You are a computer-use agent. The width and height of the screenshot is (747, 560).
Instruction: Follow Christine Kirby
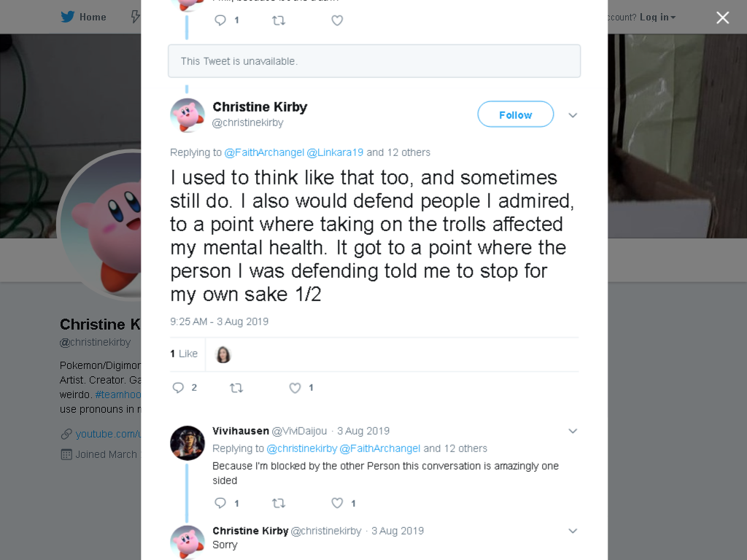[x=516, y=114]
